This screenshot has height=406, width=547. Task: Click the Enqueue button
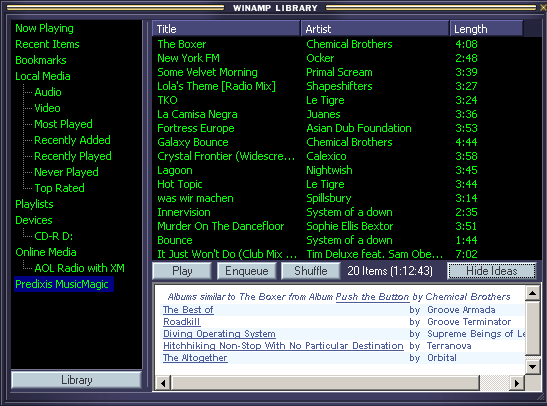247,271
